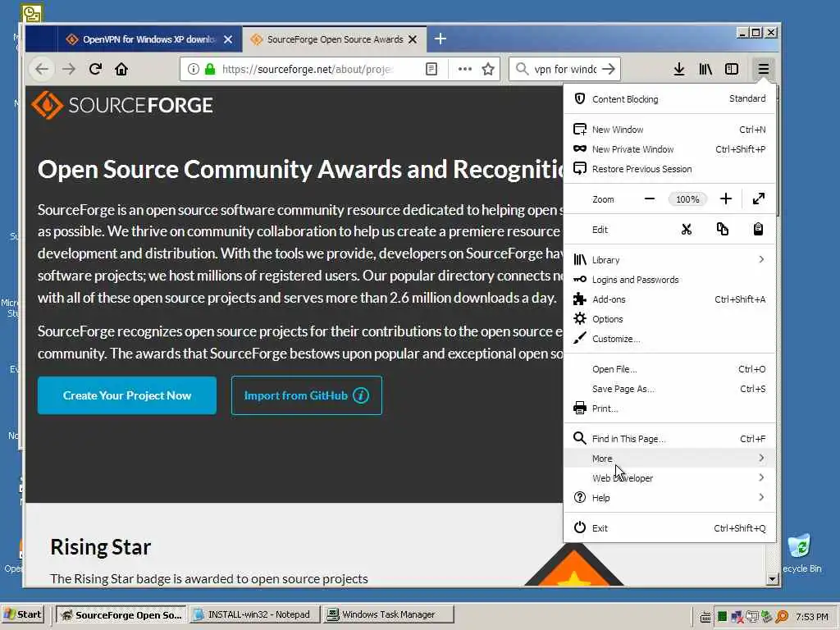Reload the current page
Viewport: 840px width, 630px height.
(x=95, y=69)
